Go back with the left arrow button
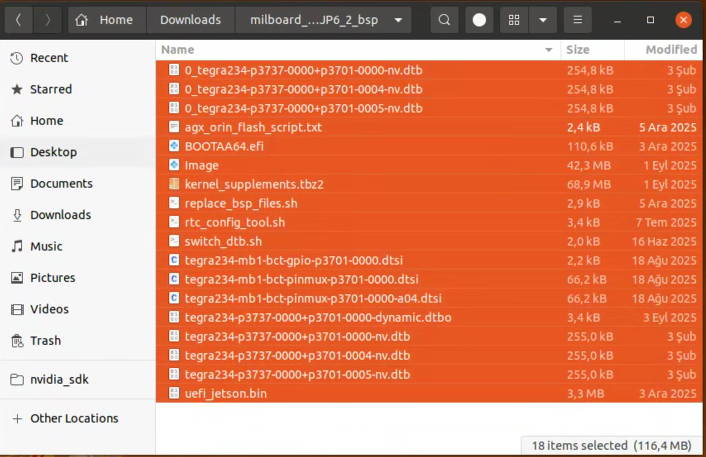This screenshot has height=457, width=706. 18,20
